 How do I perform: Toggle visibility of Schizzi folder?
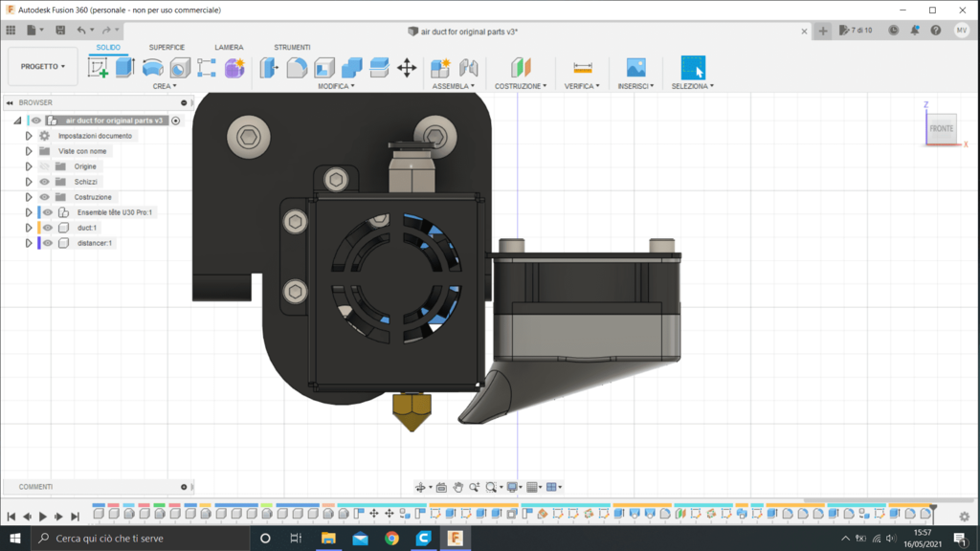(x=44, y=182)
